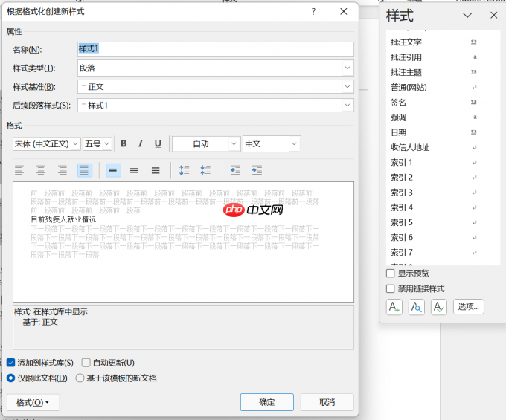The width and height of the screenshot is (506, 420).
Task: Decrease paragraph spacing
Action: click(205, 170)
